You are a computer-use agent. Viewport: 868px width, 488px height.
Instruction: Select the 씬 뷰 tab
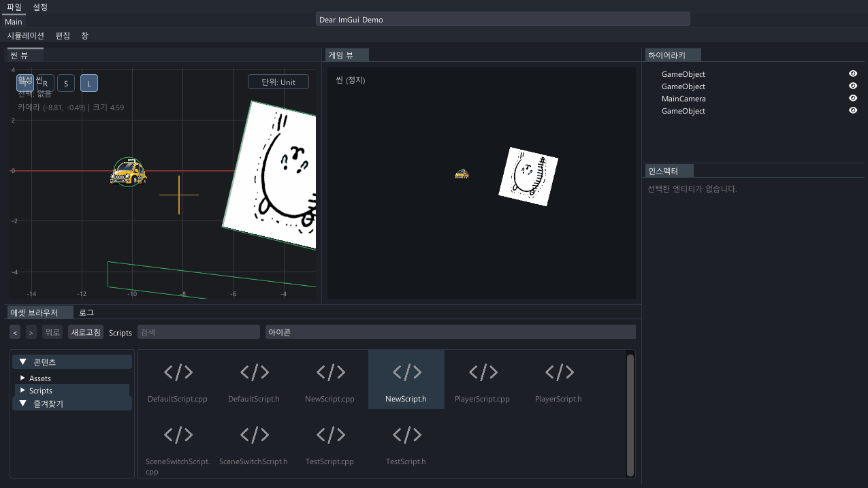pos(25,55)
